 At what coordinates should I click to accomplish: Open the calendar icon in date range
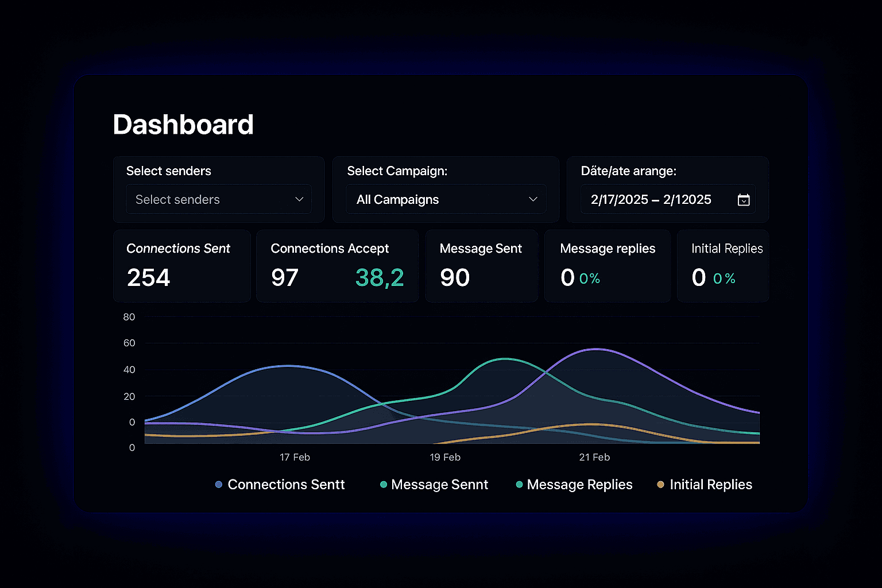744,200
